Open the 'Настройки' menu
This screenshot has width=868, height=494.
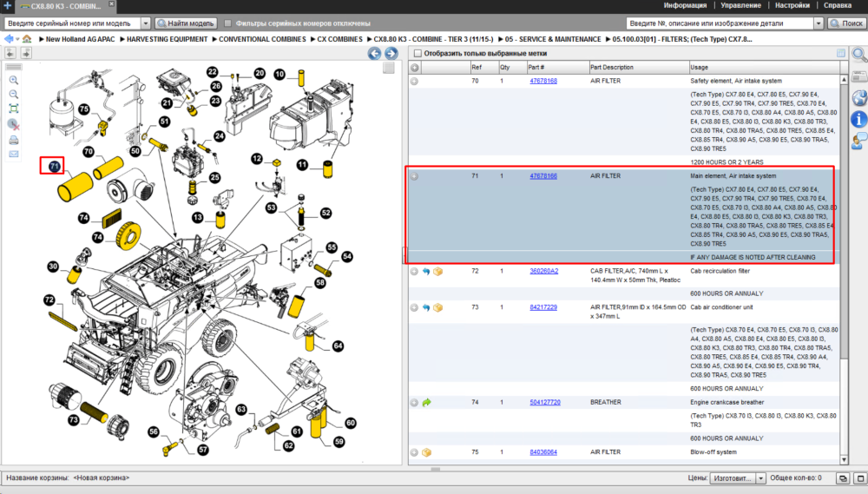792,5
